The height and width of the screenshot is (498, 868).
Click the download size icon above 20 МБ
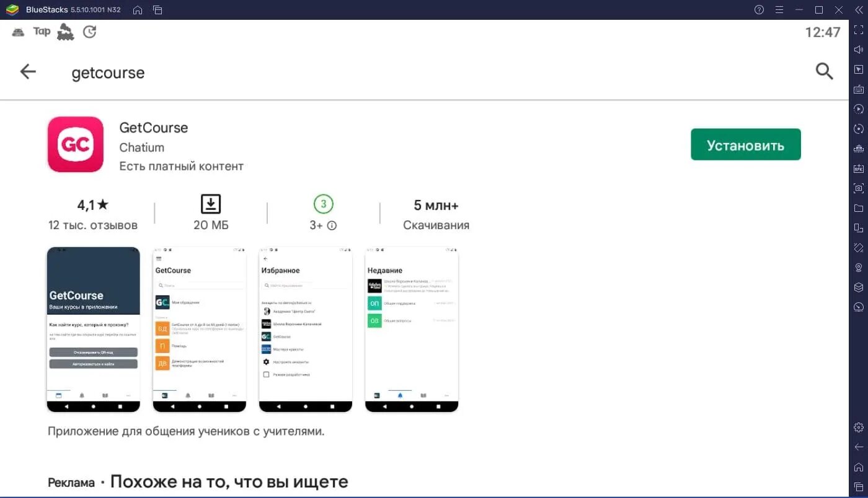[211, 204]
